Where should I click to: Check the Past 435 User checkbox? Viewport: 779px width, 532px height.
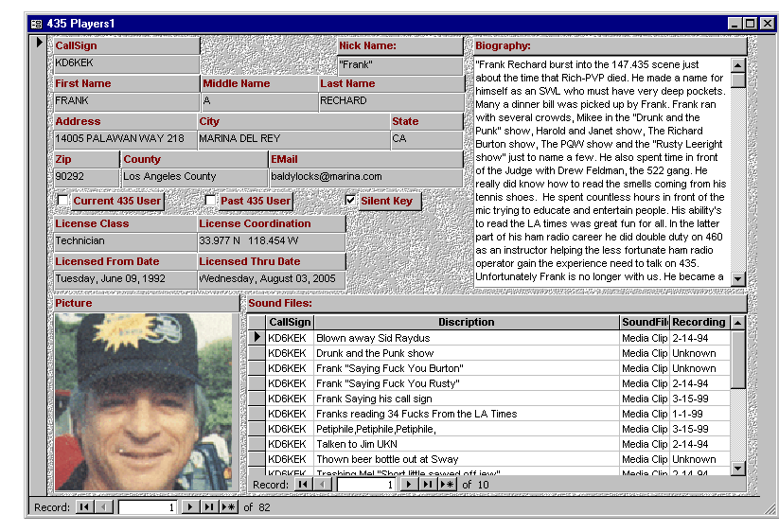point(211,200)
